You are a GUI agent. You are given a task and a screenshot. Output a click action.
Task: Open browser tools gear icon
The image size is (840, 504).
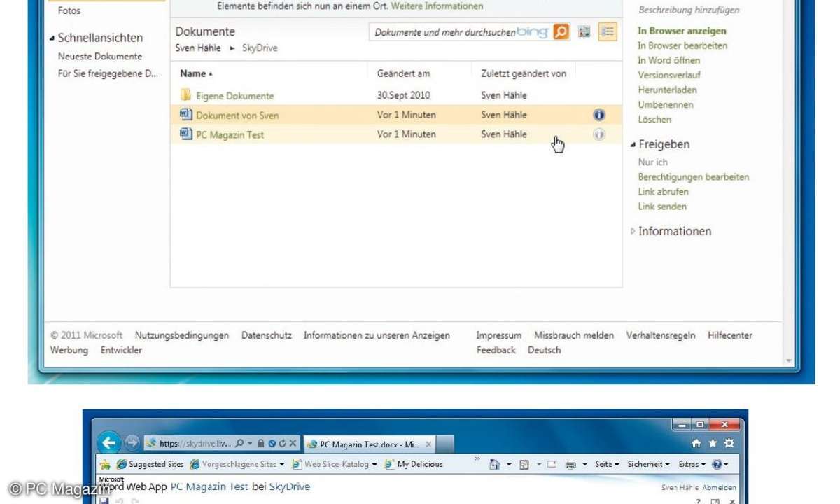[x=729, y=443]
